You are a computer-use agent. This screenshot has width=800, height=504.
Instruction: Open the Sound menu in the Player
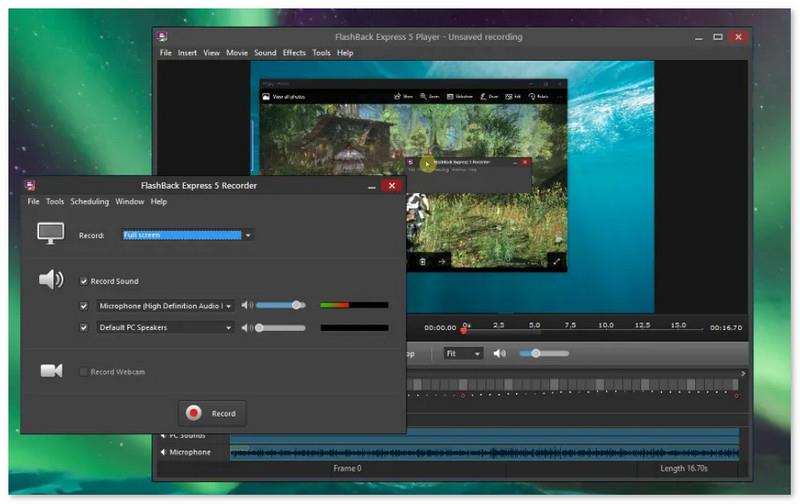pyautogui.click(x=265, y=53)
